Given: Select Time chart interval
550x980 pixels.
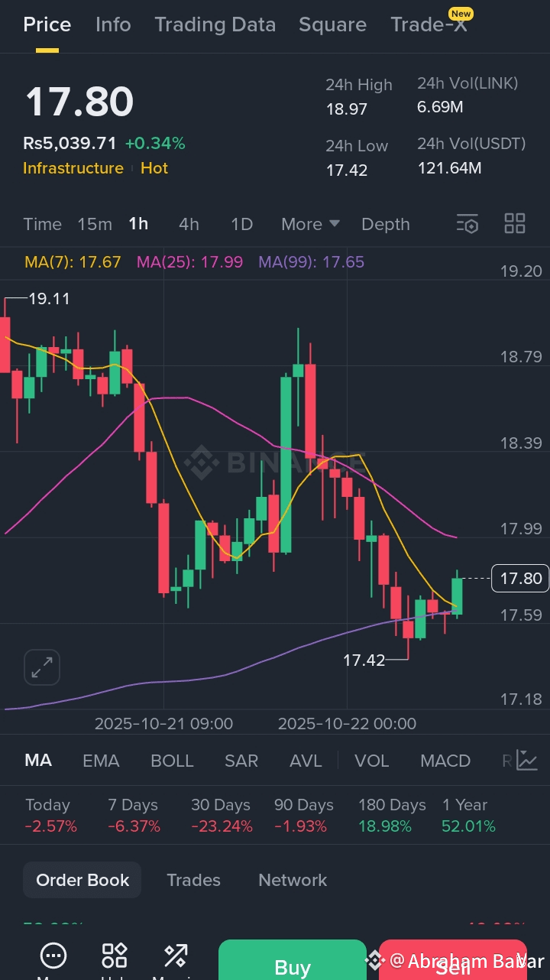Looking at the screenshot, I should (x=42, y=224).
